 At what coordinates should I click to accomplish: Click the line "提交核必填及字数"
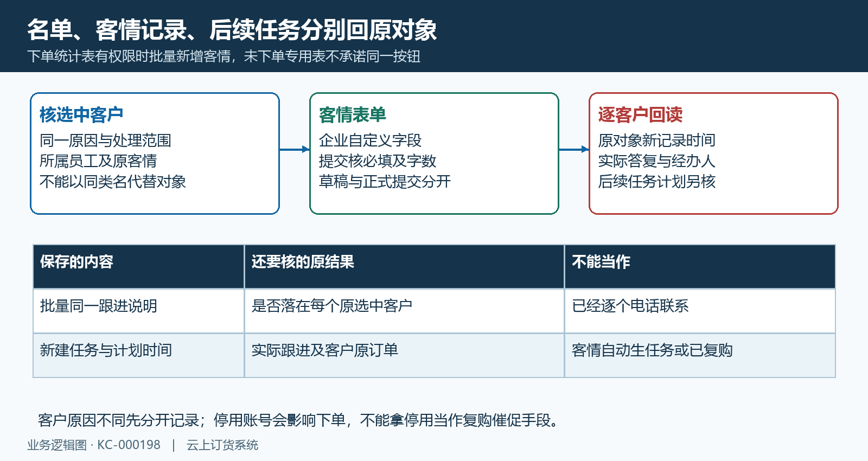pyautogui.click(x=378, y=161)
